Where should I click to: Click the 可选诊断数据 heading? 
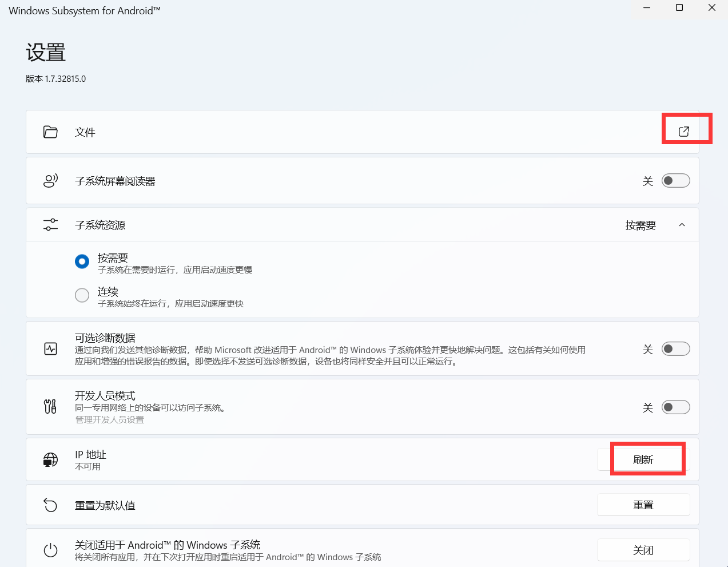(105, 338)
